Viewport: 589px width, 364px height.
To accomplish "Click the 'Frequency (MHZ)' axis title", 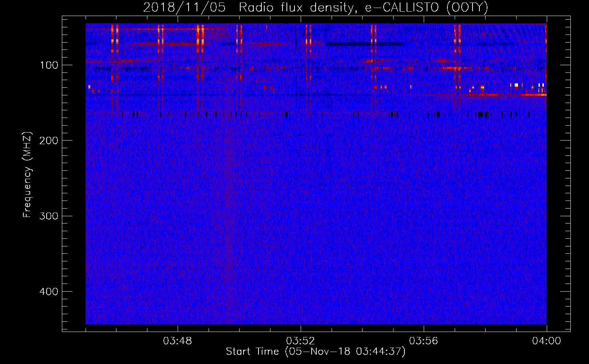I will coord(27,174).
